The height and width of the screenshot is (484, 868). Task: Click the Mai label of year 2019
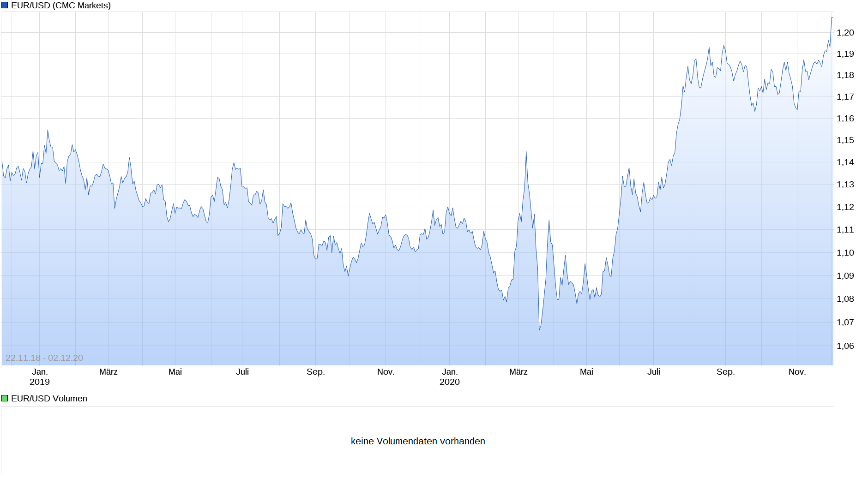click(175, 372)
